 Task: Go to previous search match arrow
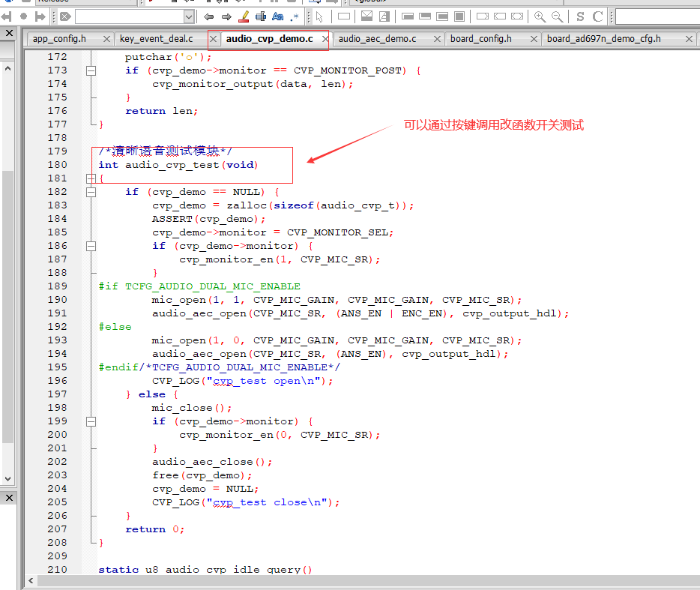click(208, 17)
